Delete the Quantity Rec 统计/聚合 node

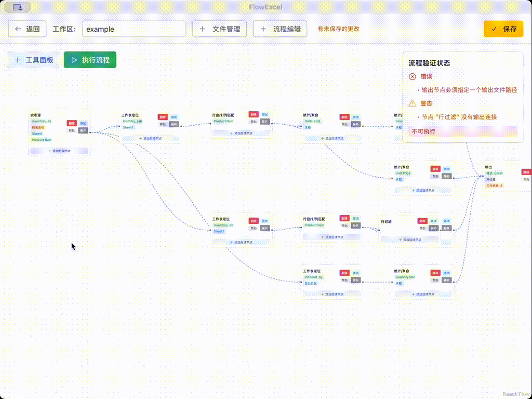point(435,273)
